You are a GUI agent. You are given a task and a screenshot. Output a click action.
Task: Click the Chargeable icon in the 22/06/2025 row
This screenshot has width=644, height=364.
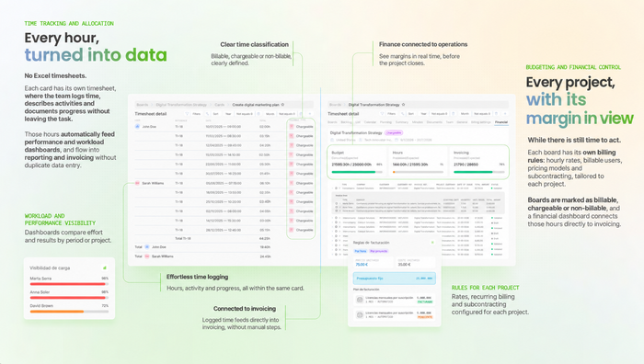tap(292, 165)
